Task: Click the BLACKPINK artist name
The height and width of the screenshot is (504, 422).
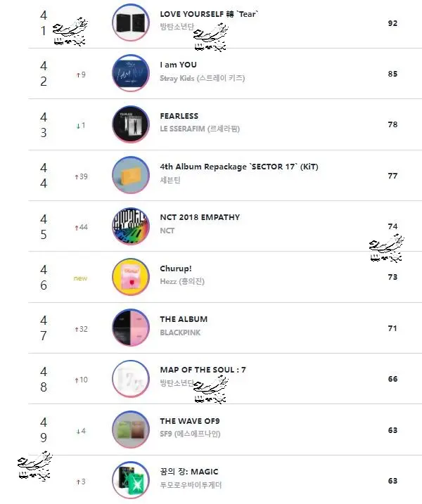Action: coord(180,332)
